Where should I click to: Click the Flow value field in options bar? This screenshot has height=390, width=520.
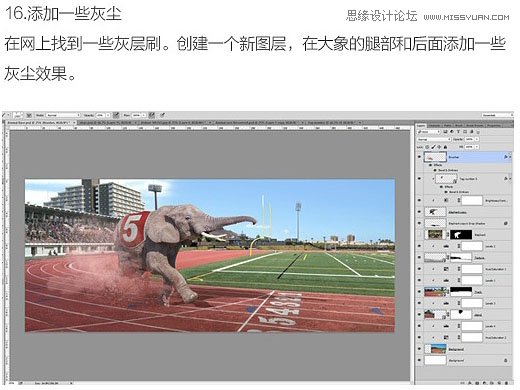[x=137, y=115]
